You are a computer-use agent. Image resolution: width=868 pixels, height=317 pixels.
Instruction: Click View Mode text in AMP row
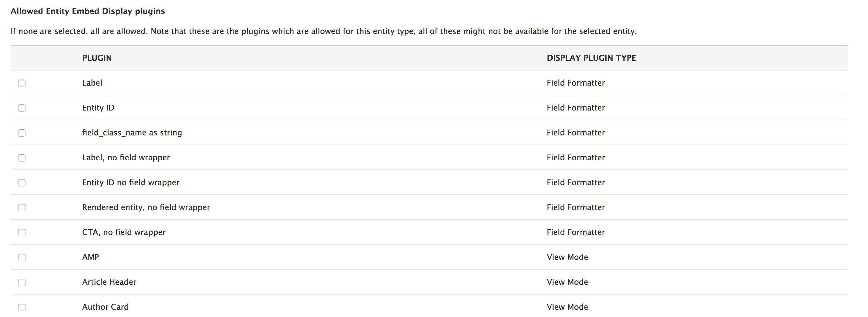pos(567,257)
